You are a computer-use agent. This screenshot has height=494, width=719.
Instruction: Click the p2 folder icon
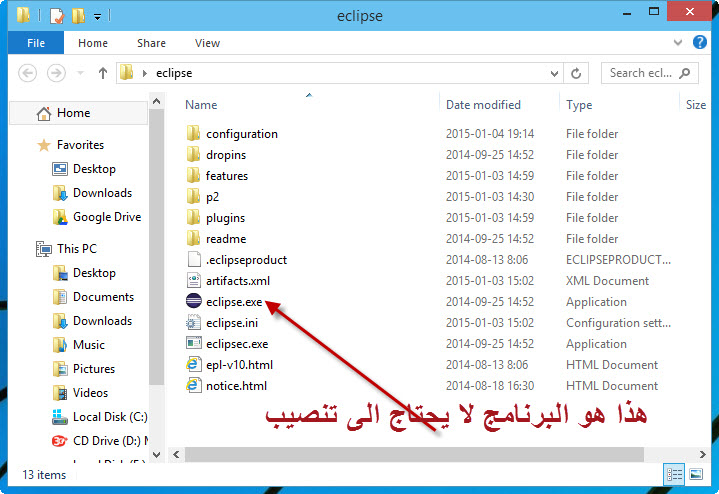pyautogui.click(x=194, y=196)
